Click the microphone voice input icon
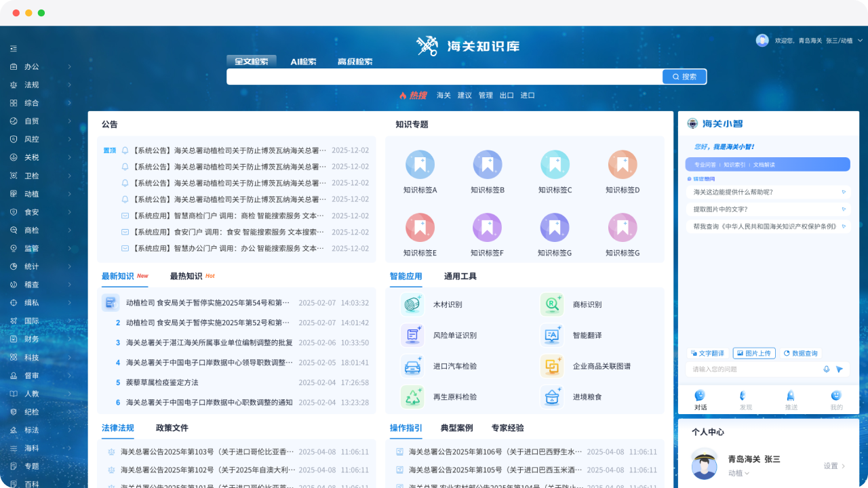Image resolution: width=868 pixels, height=488 pixels. pyautogui.click(x=827, y=369)
